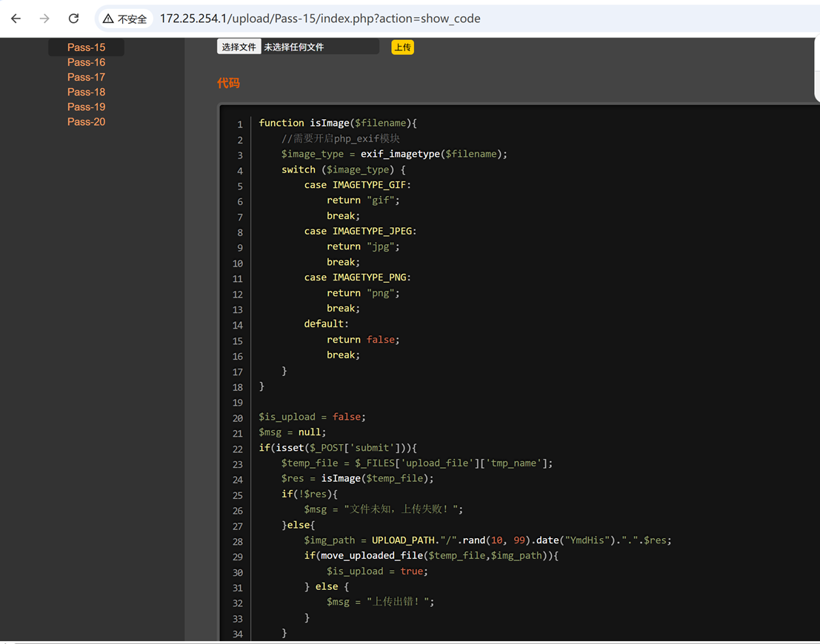Click the move_uploaded_file code line
Screen dimensions: 820x644
(x=431, y=556)
